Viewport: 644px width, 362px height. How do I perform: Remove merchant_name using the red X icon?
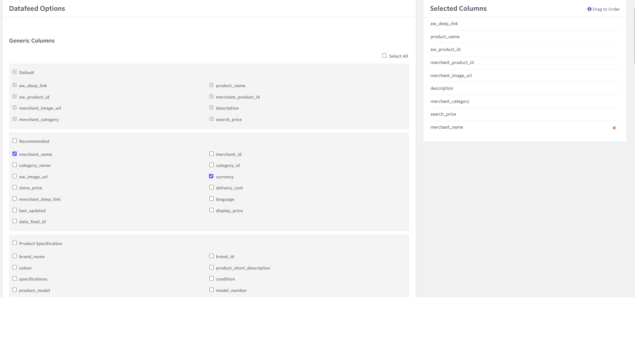614,128
